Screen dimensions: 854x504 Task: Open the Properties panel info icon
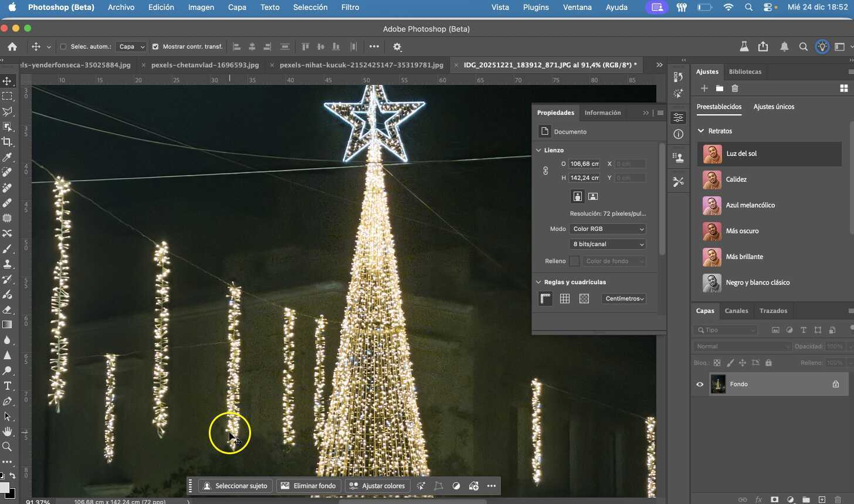[679, 134]
